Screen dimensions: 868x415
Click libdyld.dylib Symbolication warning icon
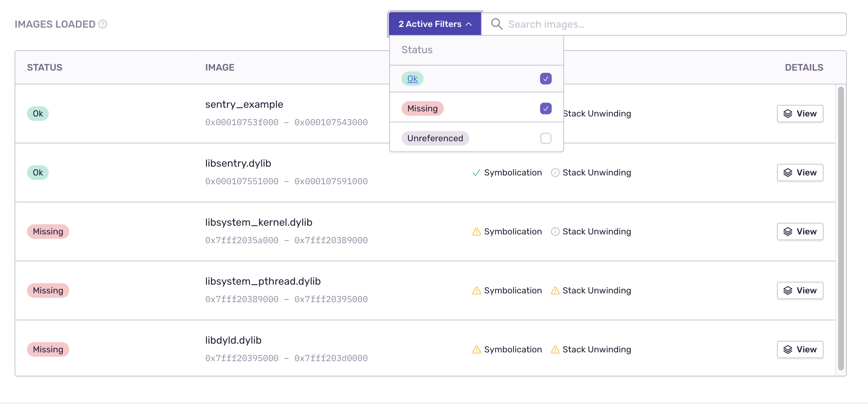point(476,349)
